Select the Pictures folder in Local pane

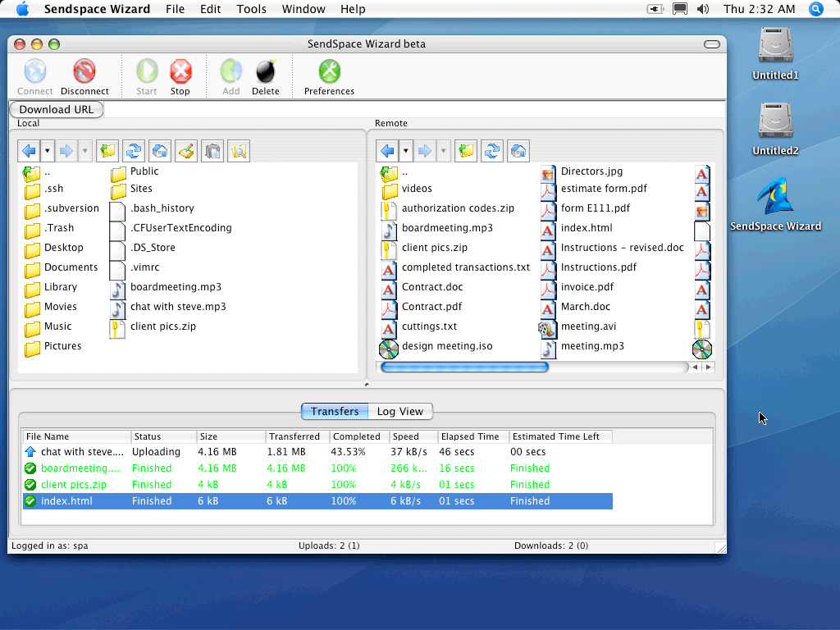tap(53, 346)
